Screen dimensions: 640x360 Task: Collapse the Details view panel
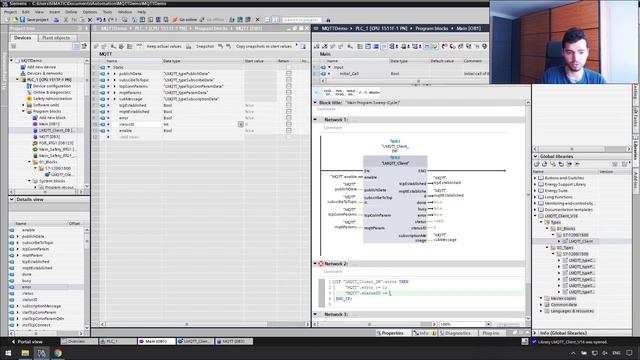coord(12,199)
